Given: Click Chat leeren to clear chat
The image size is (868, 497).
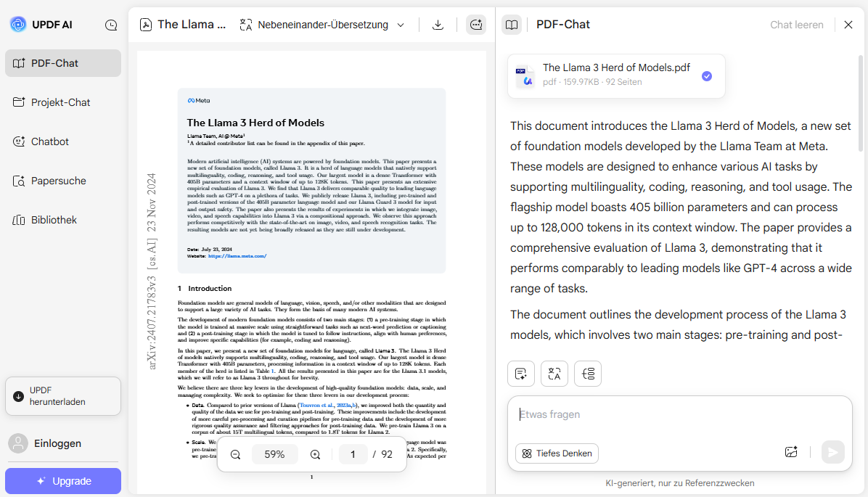Looking at the screenshot, I should coord(797,25).
